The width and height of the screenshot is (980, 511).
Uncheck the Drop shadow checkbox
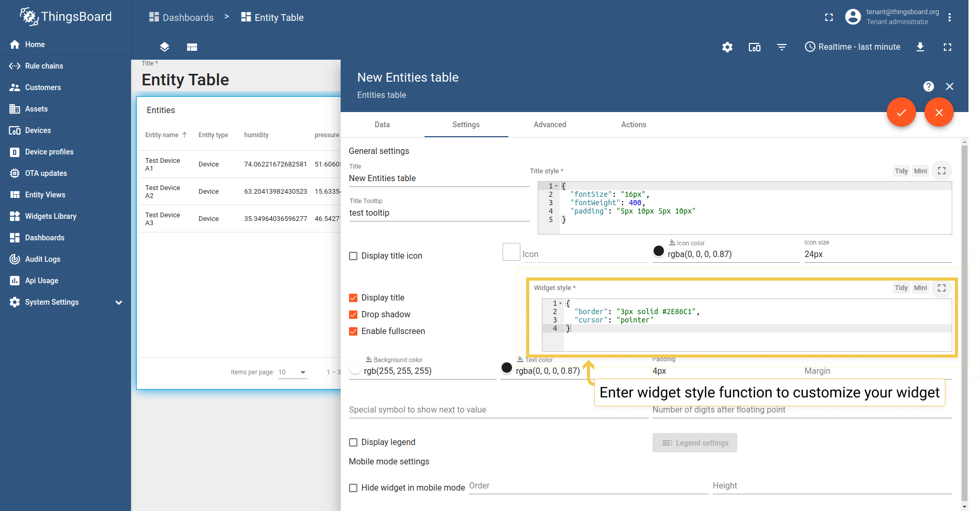(353, 315)
